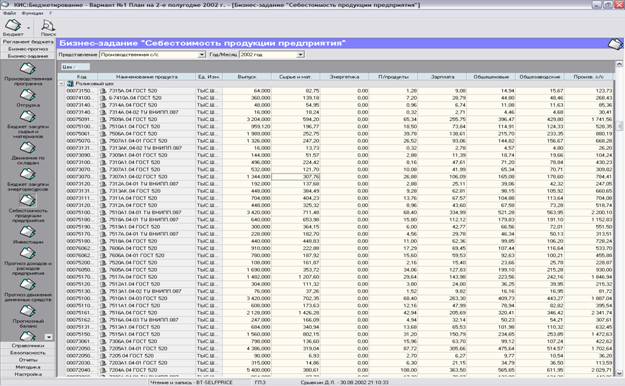Click the table scrollbar up arrow

pos(619,64)
